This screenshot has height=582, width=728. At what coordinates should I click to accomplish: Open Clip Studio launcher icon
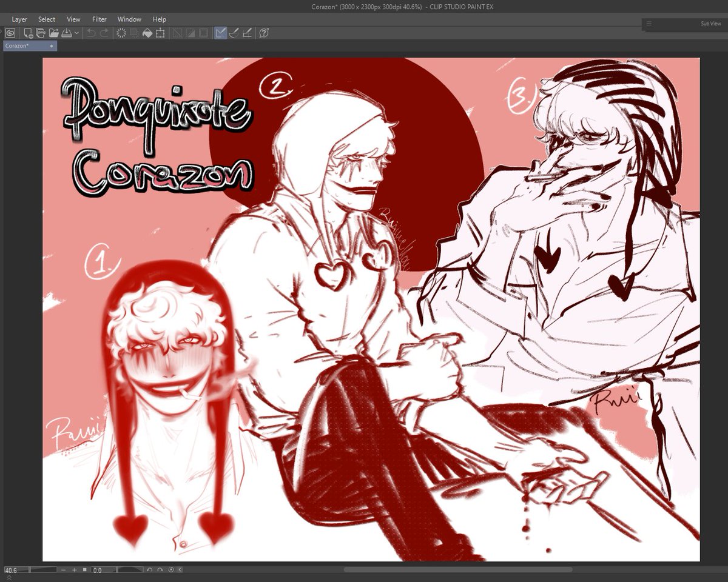coord(10,33)
